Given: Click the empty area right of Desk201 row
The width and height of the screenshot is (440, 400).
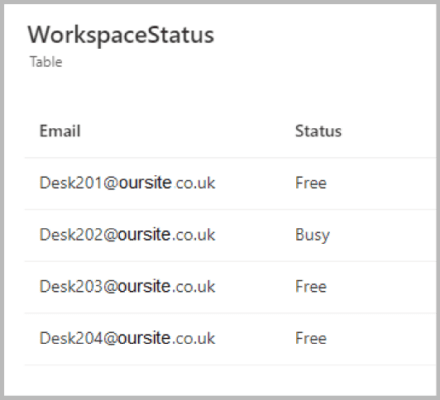Looking at the screenshot, I should [x=382, y=183].
